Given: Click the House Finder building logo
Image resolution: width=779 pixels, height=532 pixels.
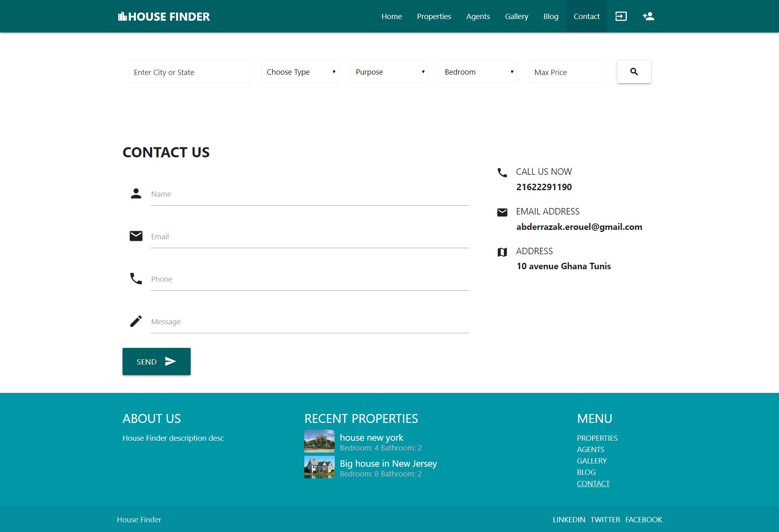Looking at the screenshot, I should click(123, 16).
